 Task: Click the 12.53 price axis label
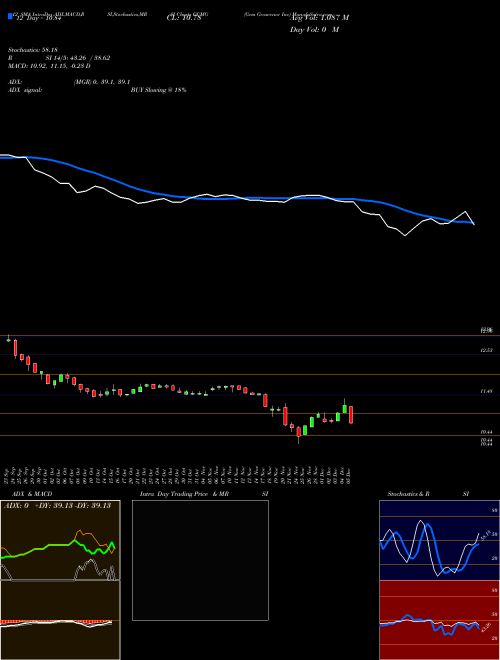point(487,350)
